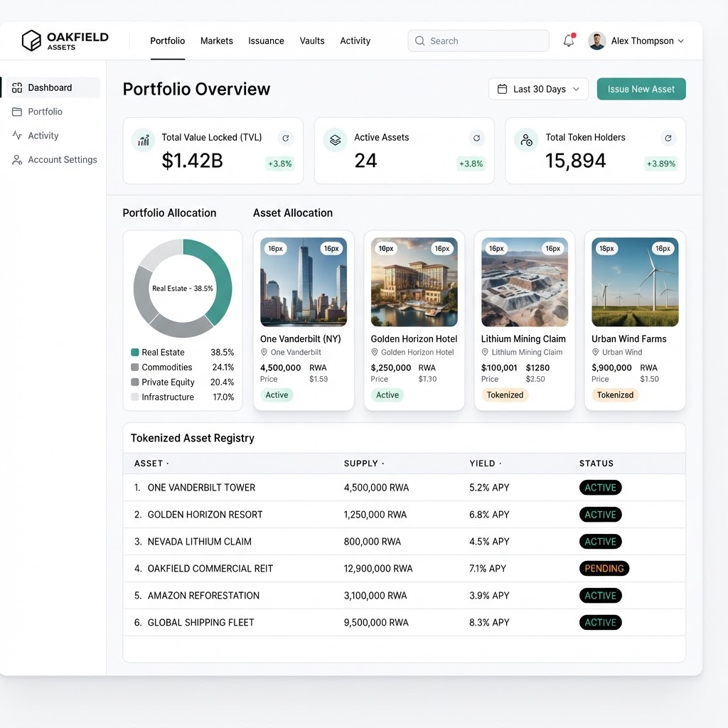Click Active badge on Golden Horizon Hotel card

click(x=387, y=395)
